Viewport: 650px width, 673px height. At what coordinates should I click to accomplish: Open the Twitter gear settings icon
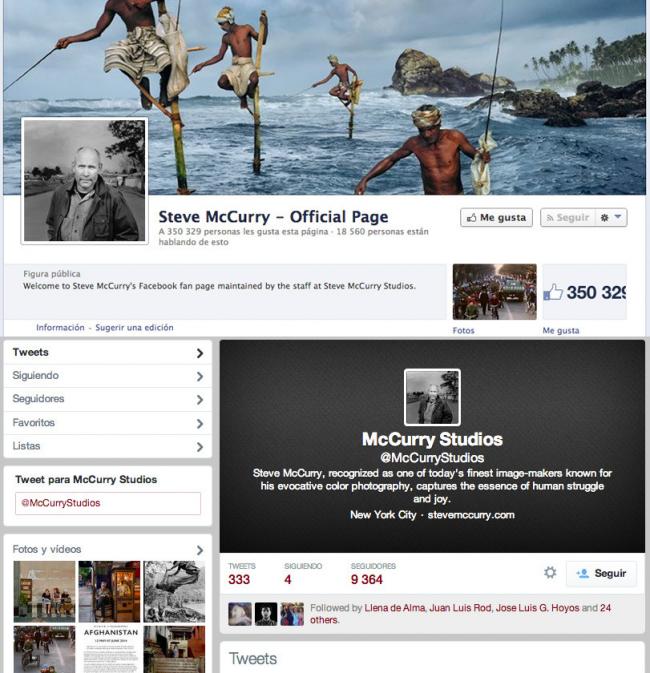[550, 573]
